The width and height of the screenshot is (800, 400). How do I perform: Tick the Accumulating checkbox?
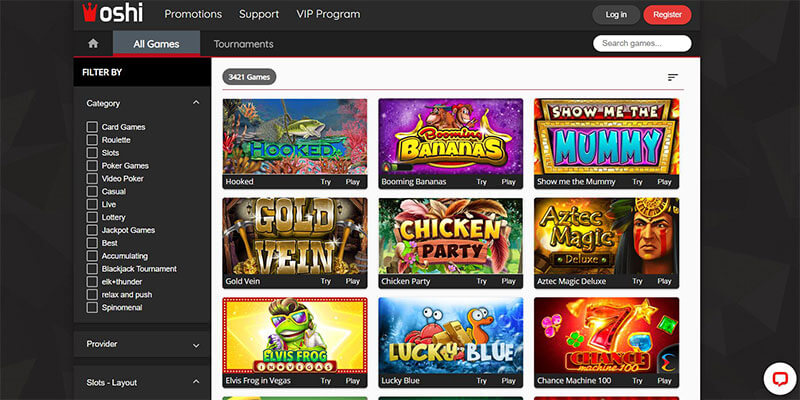pos(92,256)
